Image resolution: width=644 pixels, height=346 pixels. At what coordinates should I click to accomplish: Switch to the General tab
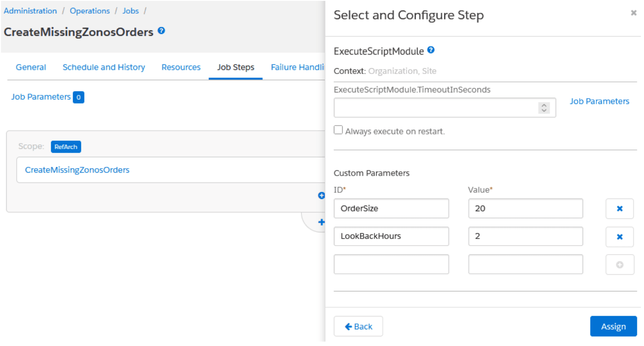tap(30, 67)
